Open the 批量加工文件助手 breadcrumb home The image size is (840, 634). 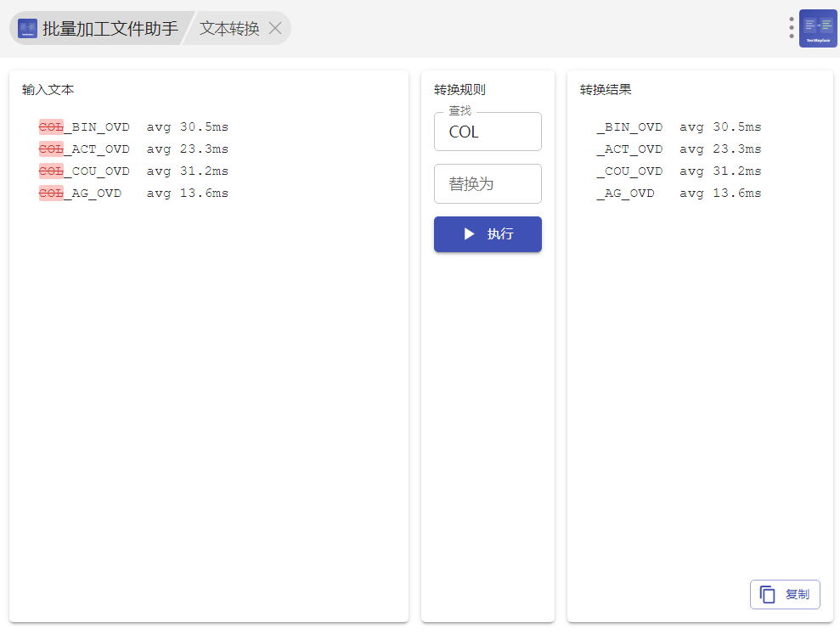click(110, 28)
